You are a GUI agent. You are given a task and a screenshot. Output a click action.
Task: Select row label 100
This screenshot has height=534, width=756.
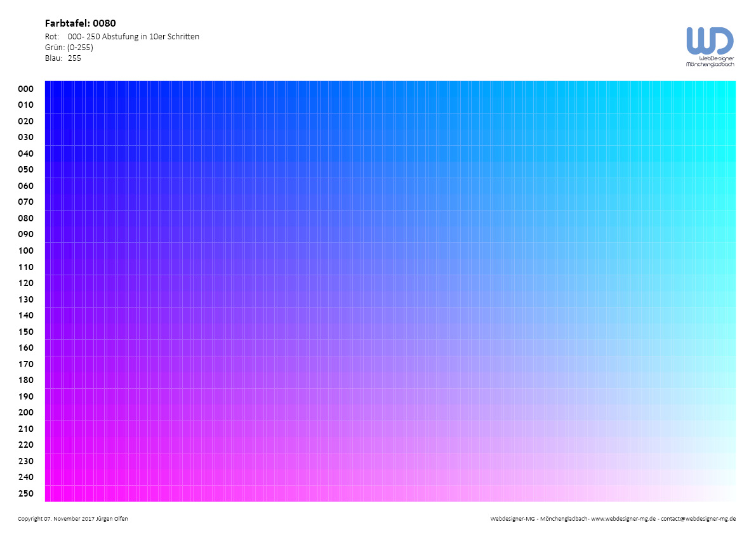[26, 251]
